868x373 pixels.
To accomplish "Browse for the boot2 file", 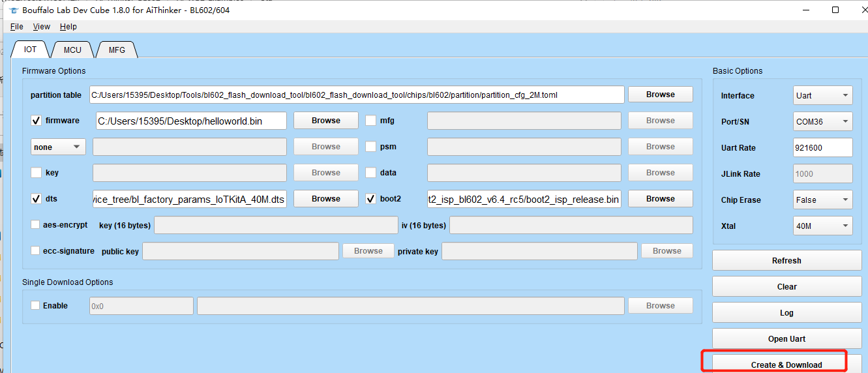I will pos(661,199).
